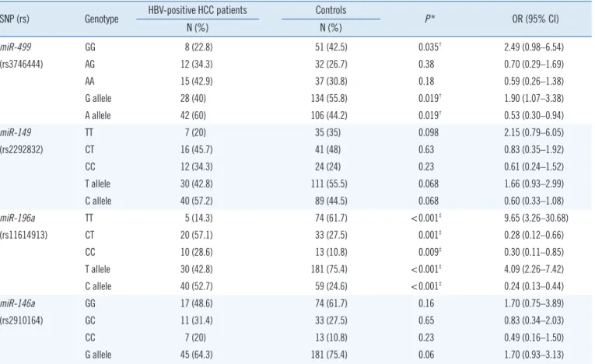
Task: Click patient count '15 (42.9)'
Action: coord(197,81)
